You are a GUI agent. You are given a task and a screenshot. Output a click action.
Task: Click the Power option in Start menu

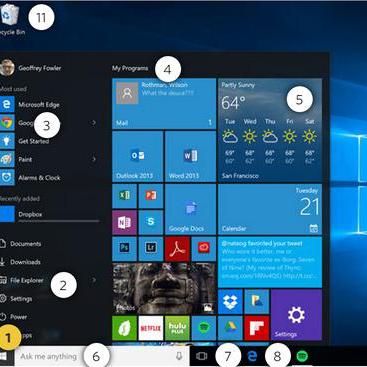coord(14,317)
